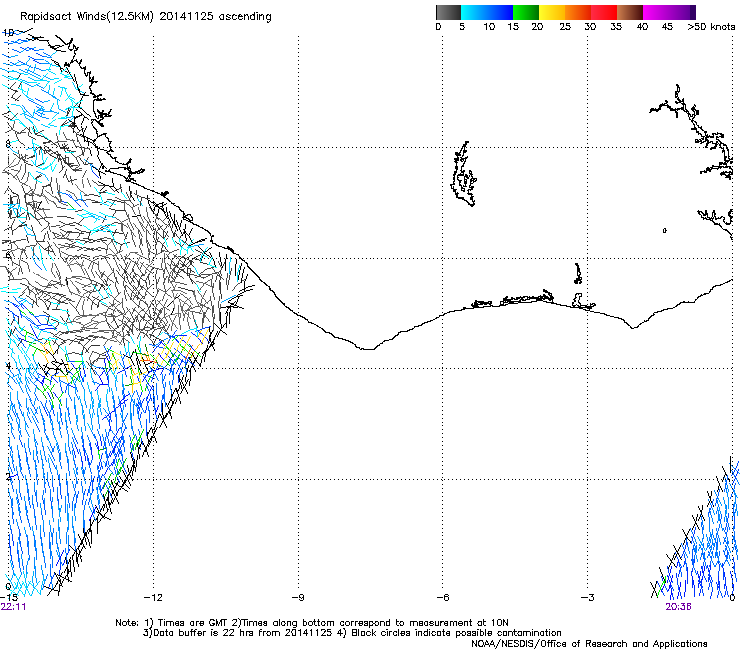This screenshot has width=740, height=650.
Task: Click the title 'Rapidscat Winds(12.5KM) 20141125 ascending'
Action: pyautogui.click(x=146, y=17)
